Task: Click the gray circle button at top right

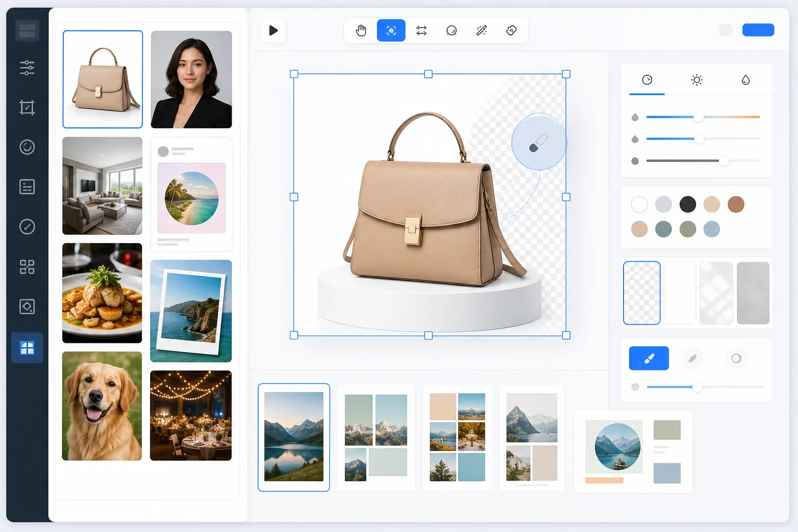Action: coord(726,30)
